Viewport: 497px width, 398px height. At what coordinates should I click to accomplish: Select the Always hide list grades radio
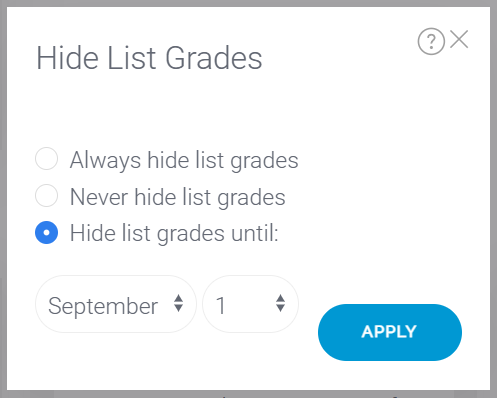pyautogui.click(x=46, y=159)
